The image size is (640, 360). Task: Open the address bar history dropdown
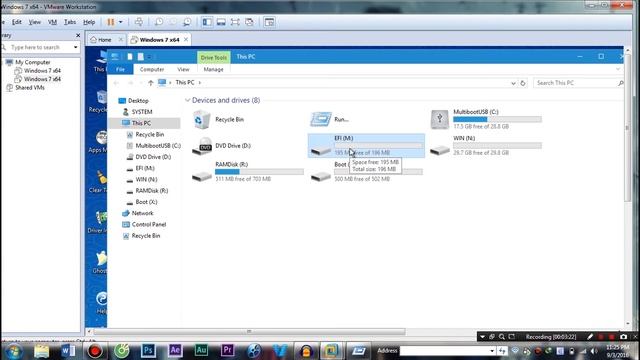coord(513,83)
